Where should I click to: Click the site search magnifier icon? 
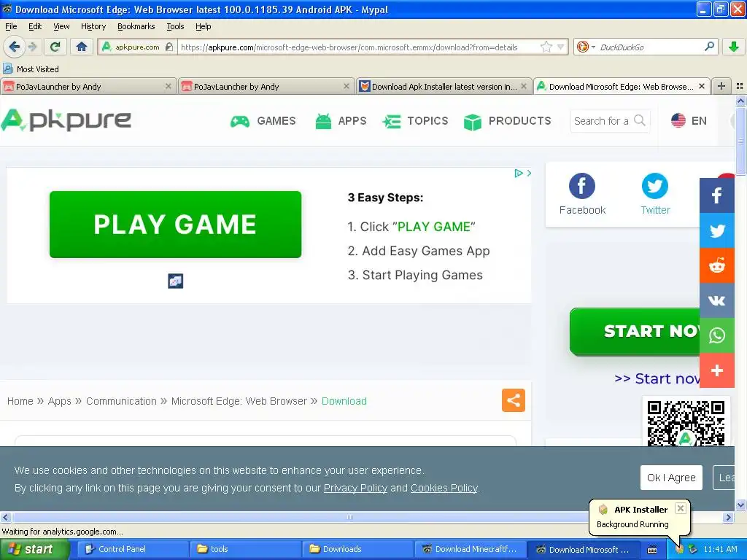coord(640,120)
